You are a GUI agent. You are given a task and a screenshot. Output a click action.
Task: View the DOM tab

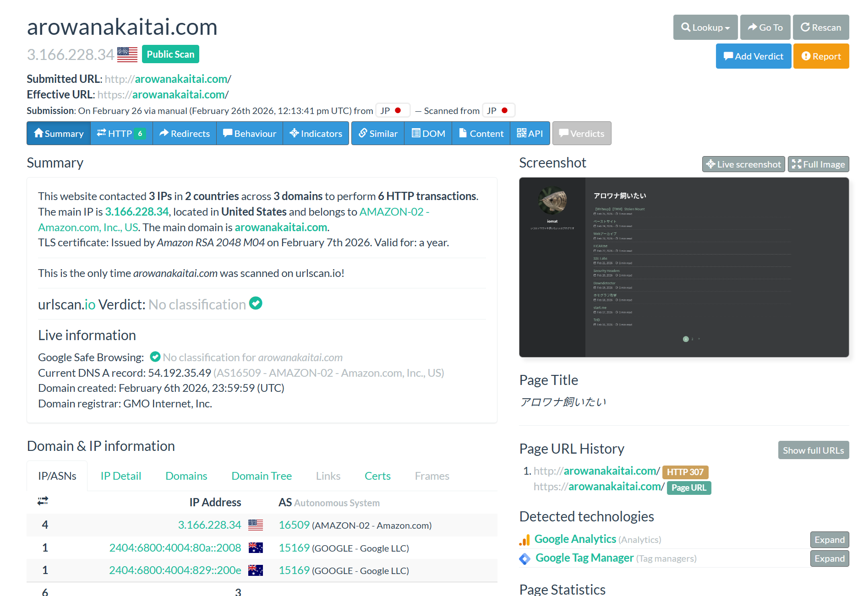428,134
